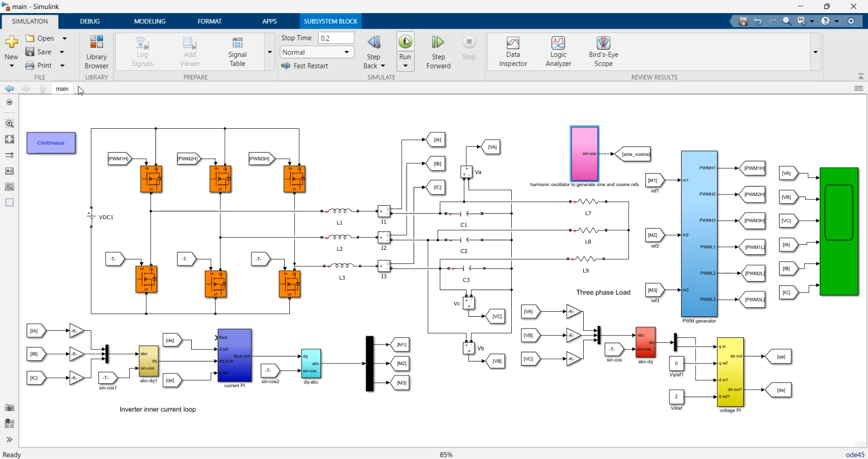The height and width of the screenshot is (459, 868).
Task: Click the quick access Save icon
Action: (743, 21)
